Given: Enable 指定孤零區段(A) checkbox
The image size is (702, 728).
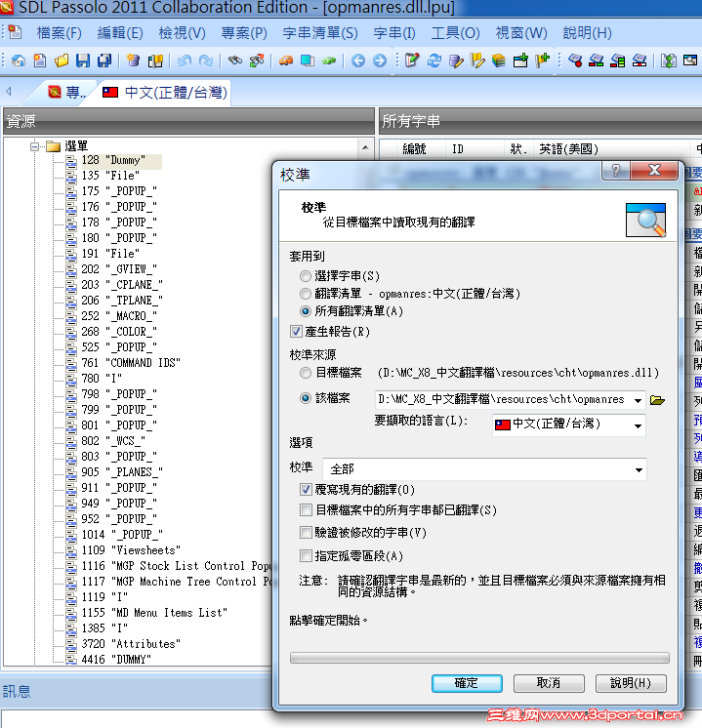Looking at the screenshot, I should click(x=306, y=555).
